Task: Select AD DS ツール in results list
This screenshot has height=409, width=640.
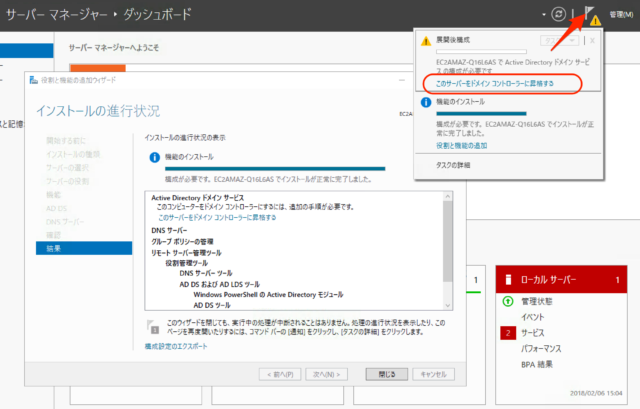Action: point(212,305)
